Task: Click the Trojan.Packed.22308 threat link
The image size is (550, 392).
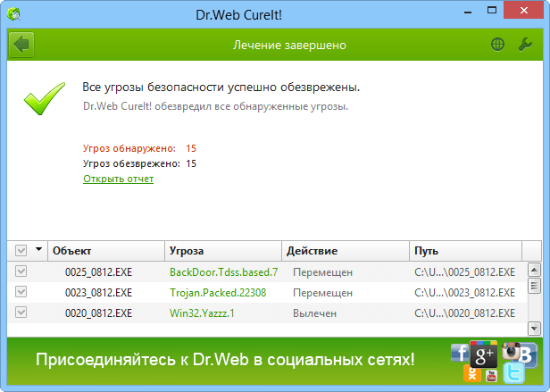Action: (218, 293)
